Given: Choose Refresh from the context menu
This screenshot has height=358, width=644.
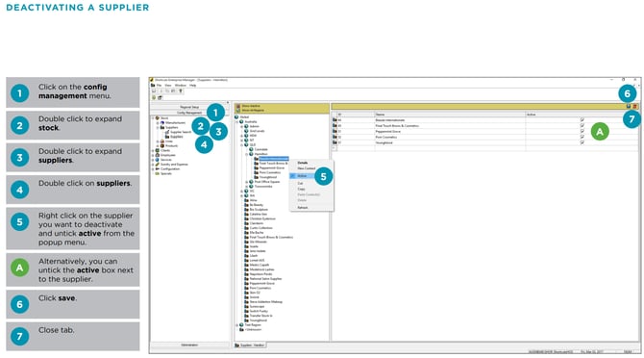Looking at the screenshot, I should click(x=303, y=208).
